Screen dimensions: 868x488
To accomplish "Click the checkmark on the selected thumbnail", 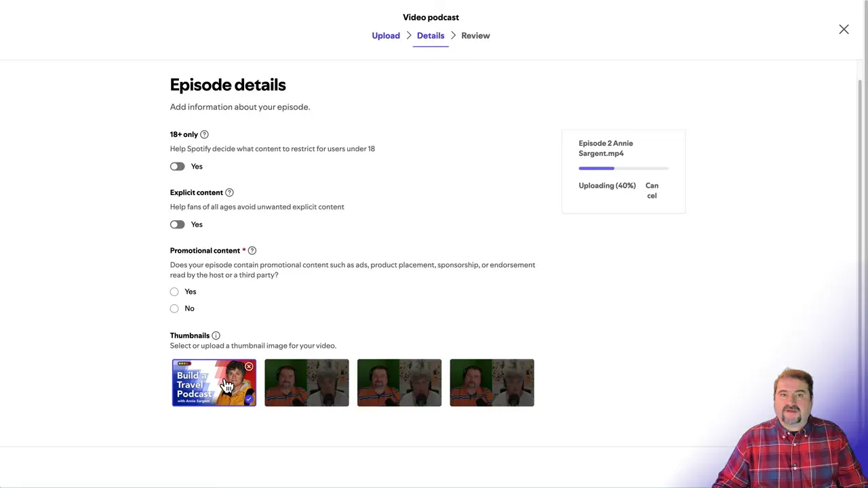I will point(248,400).
